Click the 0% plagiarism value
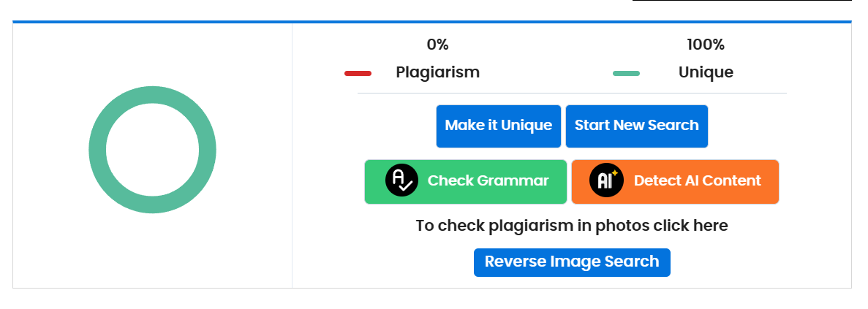 (x=437, y=45)
